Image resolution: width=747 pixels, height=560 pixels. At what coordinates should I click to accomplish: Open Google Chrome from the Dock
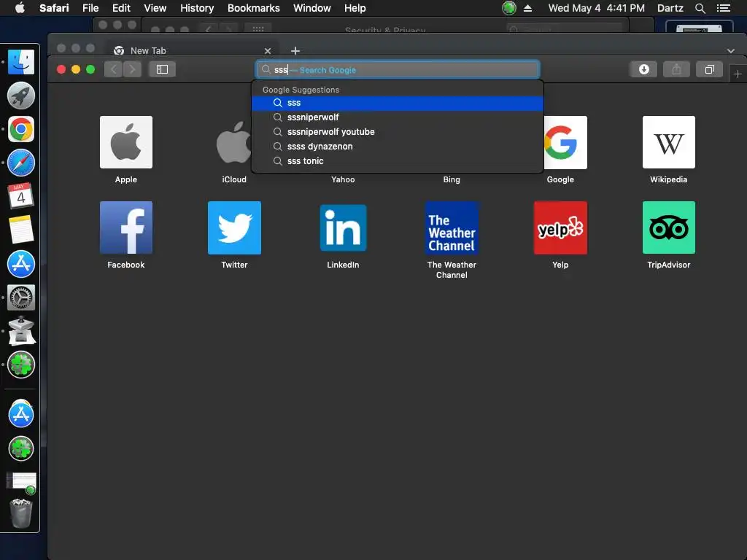(21, 129)
